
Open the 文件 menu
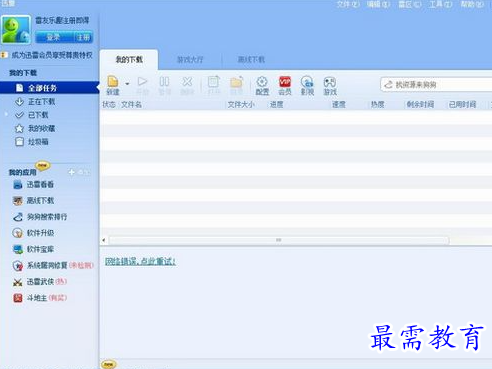pyautogui.click(x=348, y=4)
